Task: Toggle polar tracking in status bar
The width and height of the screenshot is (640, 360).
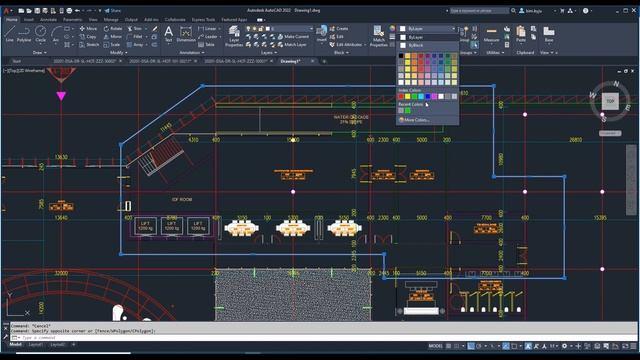Action: click(479, 346)
